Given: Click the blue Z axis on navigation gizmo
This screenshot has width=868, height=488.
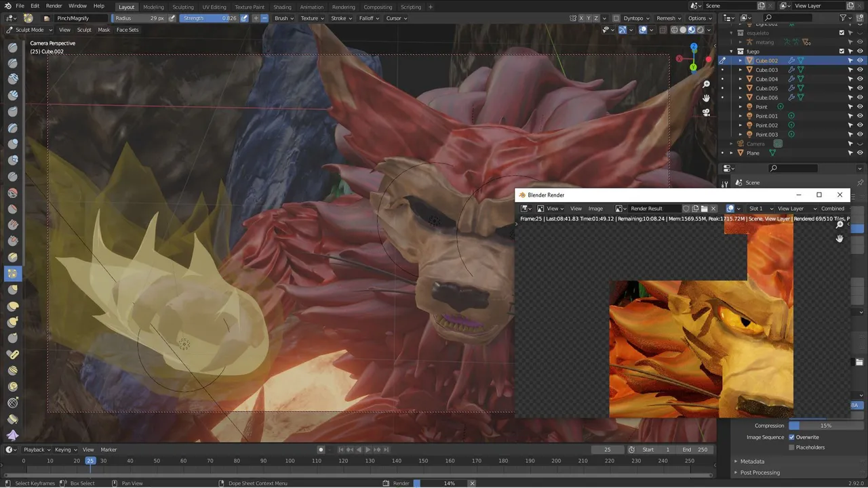Looking at the screenshot, I should click(694, 47).
